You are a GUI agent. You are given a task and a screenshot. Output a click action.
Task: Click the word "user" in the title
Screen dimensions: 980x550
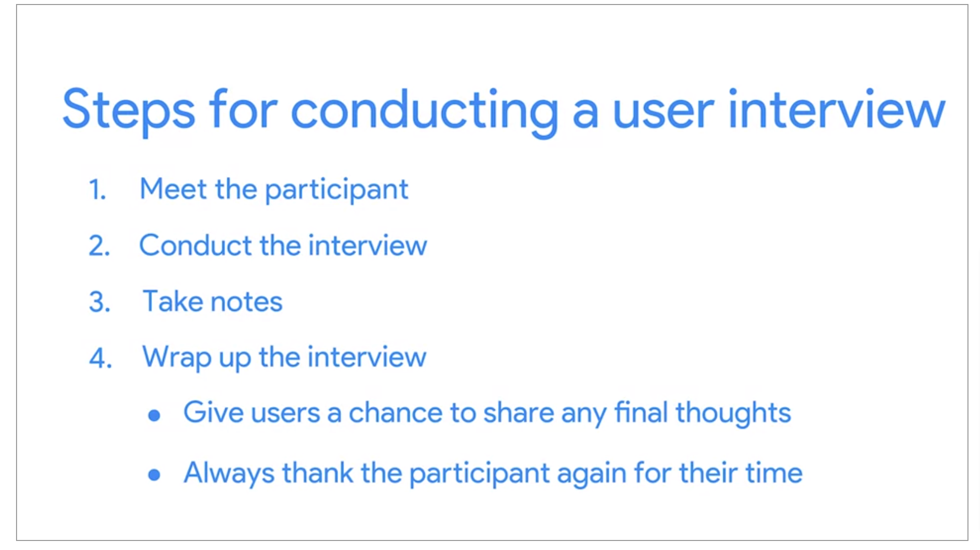pos(663,110)
